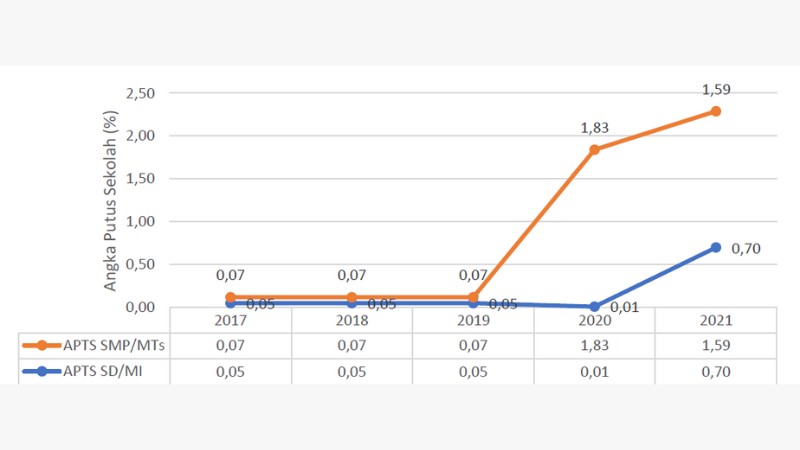Click the 1,83 cell in the data table
This screenshot has width=800, height=450.
click(594, 346)
